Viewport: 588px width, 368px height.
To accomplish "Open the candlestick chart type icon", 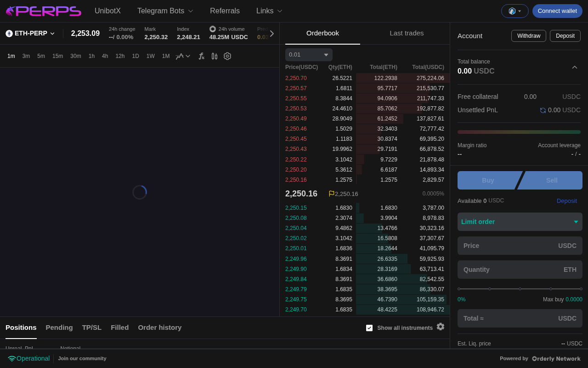I will click(215, 56).
